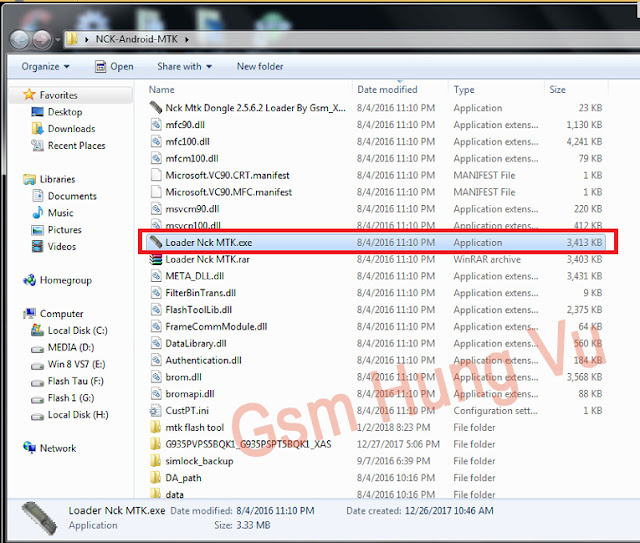Viewport: 640px width, 543px height.
Task: Select CustPT.ini configuration file icon
Action: tap(156, 410)
